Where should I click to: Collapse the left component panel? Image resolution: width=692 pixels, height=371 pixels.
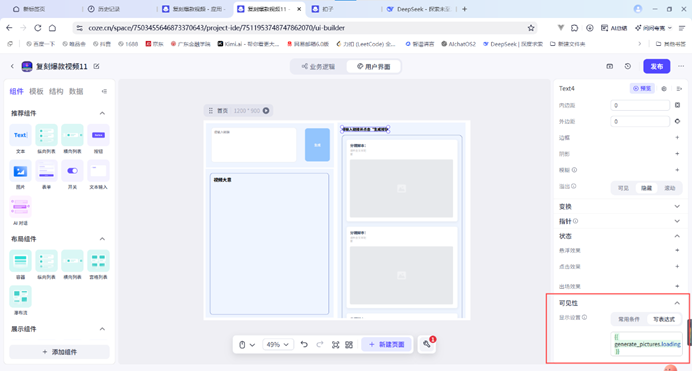(104, 91)
